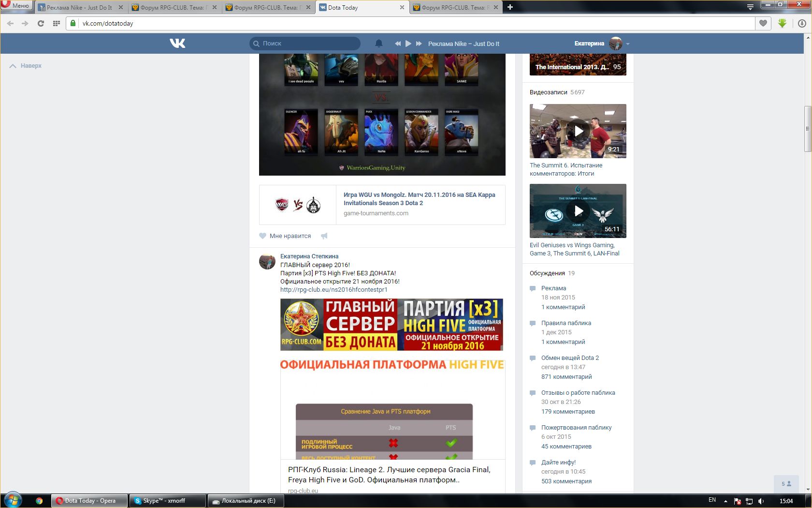Open the ГЛАВНЫЙ СЕРВЕР banner image

[391, 325]
